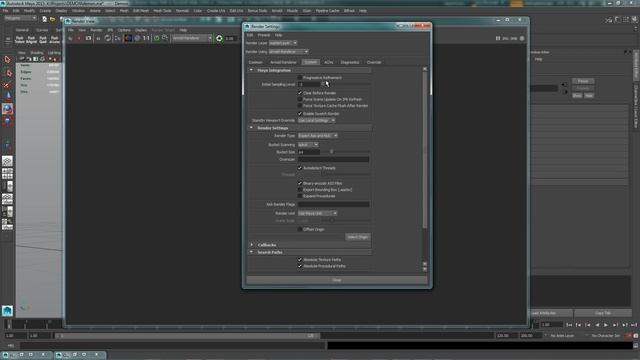Click the IPR render icon in Render View

coord(98,38)
